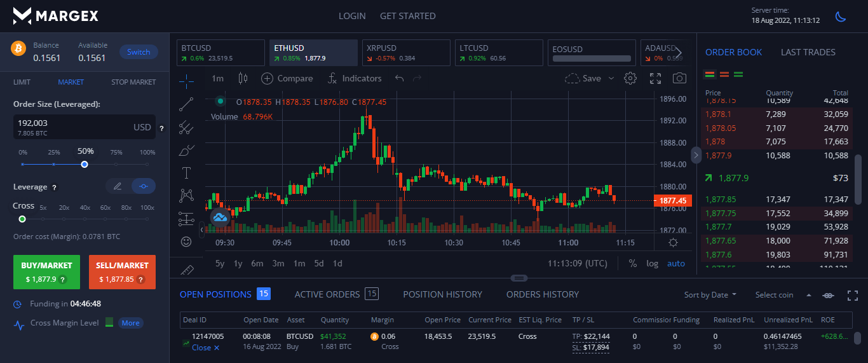868x363 pixels.
Task: Switch the chart to fullscreen mode
Action: point(656,78)
